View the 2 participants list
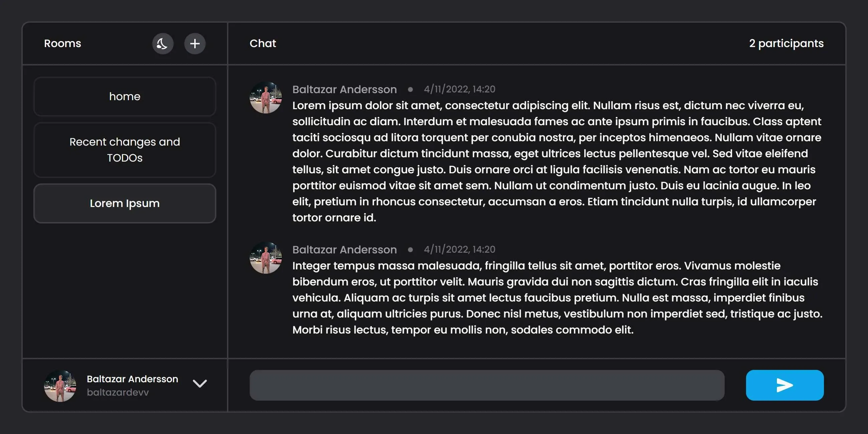868x434 pixels. click(786, 43)
